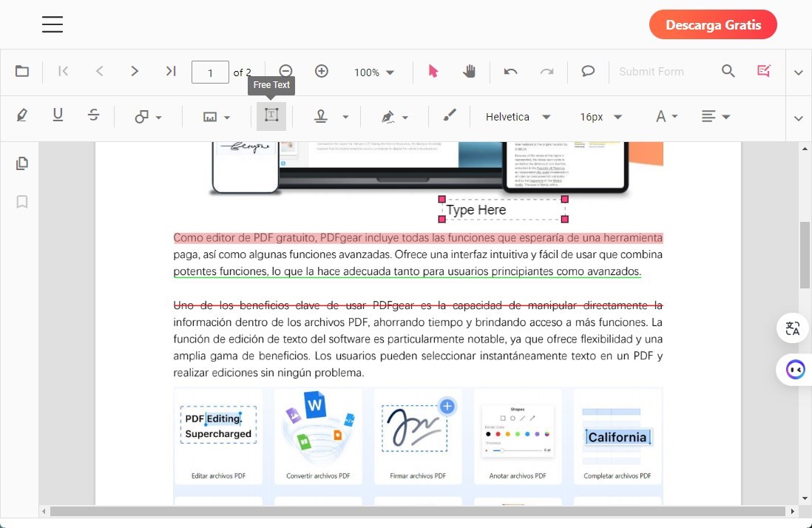Open the font color picker
The width and height of the screenshot is (812, 528).
[663, 116]
